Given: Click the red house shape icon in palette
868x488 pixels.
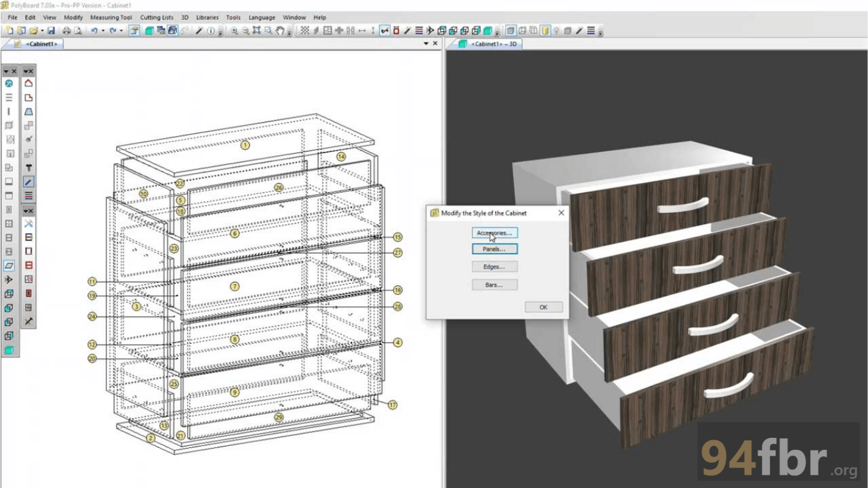Looking at the screenshot, I should click(29, 83).
